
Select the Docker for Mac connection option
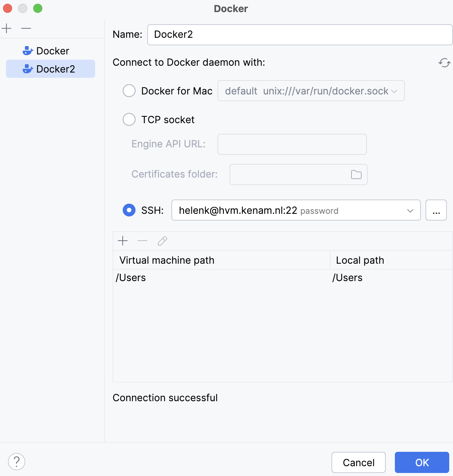[129, 91]
